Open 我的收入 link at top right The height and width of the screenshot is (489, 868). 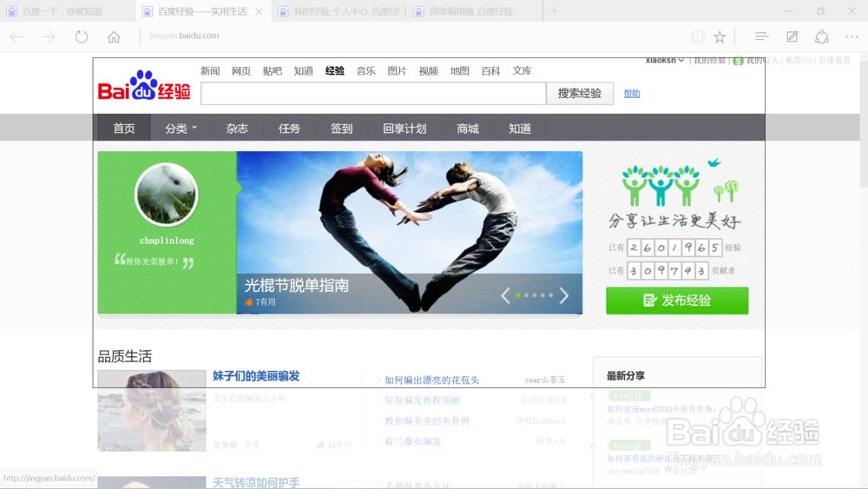pos(762,60)
